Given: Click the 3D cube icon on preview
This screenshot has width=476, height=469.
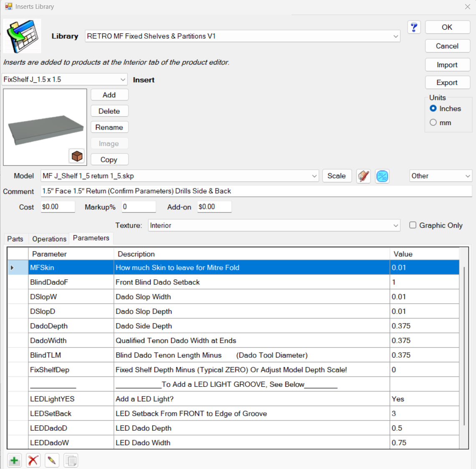Looking at the screenshot, I should tap(77, 156).
